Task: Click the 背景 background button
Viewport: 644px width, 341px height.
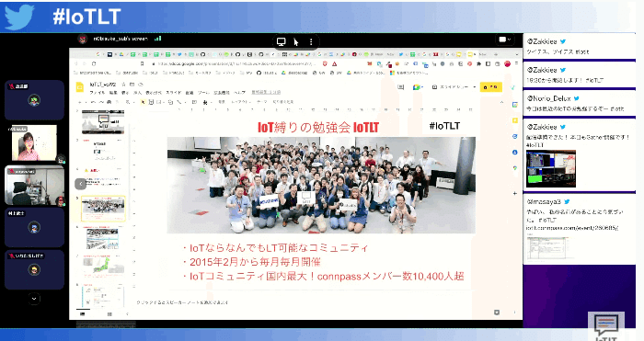Action: [222, 102]
